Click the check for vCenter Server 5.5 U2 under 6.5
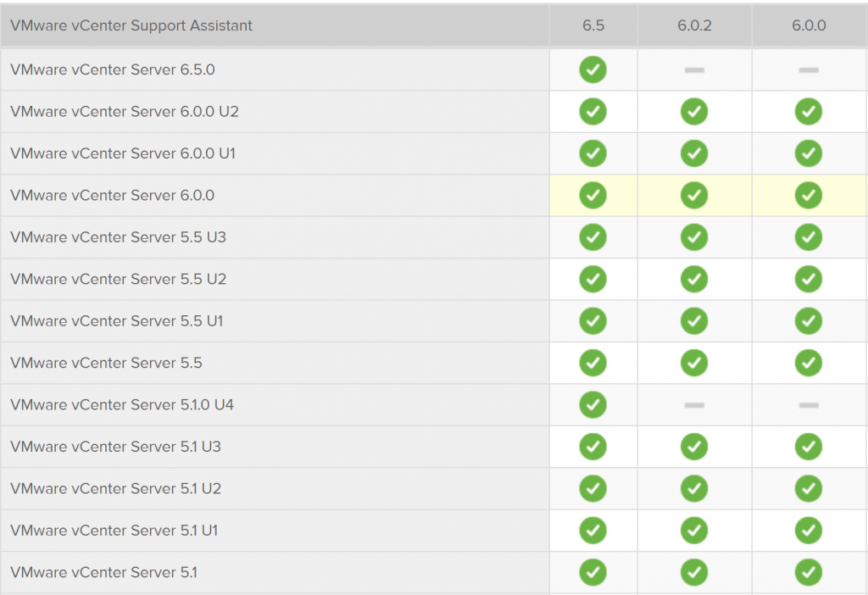 tap(593, 279)
